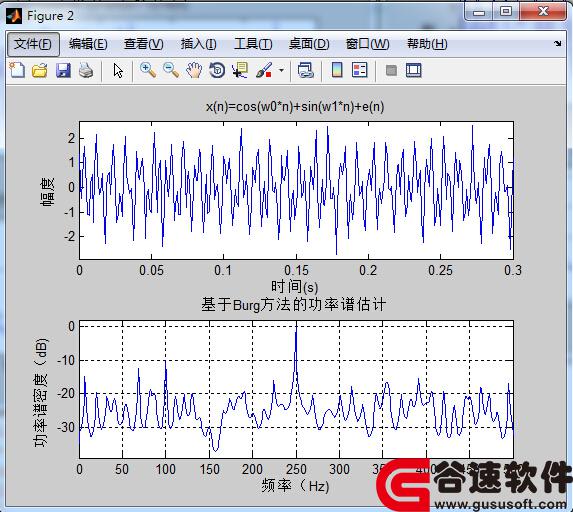Select the Edit Plot arrow tool
This screenshot has width=573, height=512.
[118, 71]
